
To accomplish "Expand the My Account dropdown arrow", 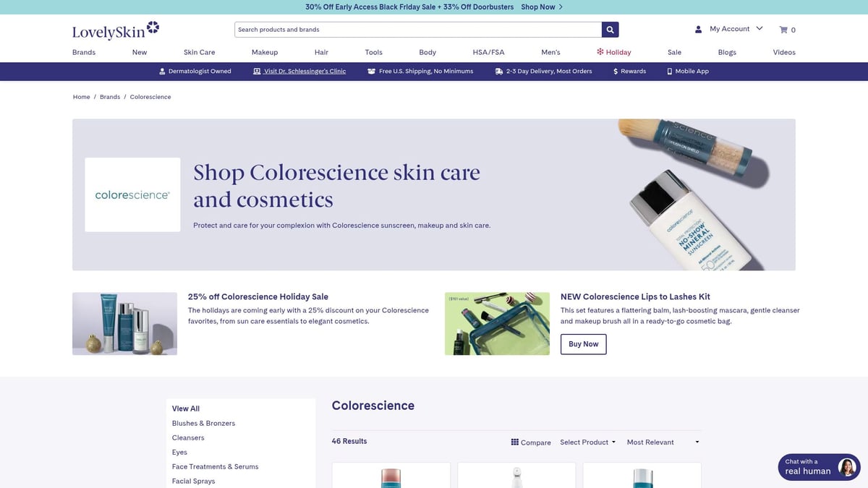I will point(759,29).
